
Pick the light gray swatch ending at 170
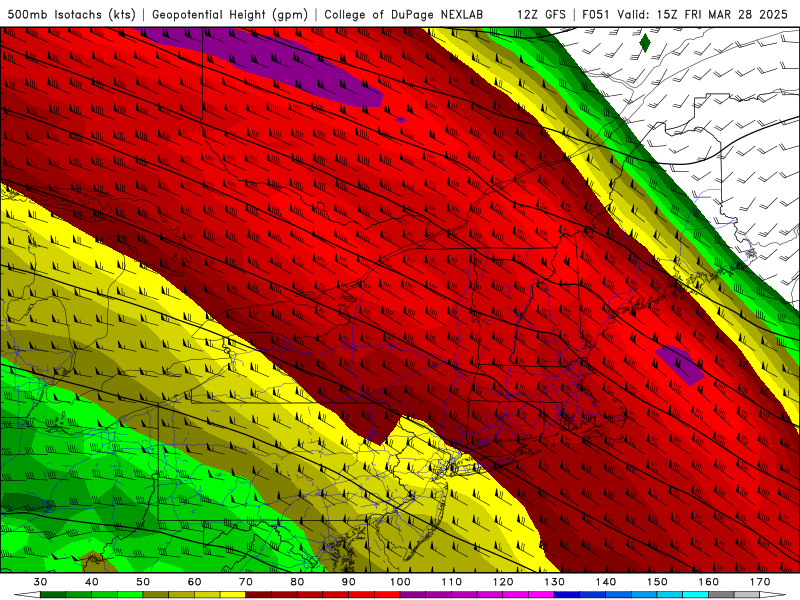coord(747,595)
